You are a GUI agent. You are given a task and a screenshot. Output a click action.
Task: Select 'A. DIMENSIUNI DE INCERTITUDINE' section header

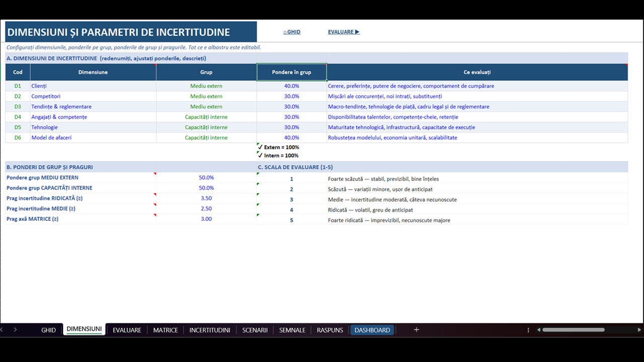pos(316,58)
